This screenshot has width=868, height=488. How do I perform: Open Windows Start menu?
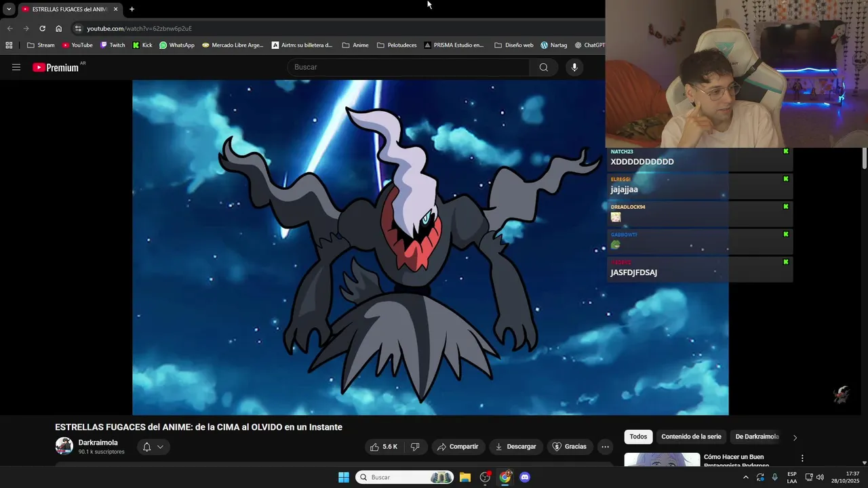(x=344, y=477)
